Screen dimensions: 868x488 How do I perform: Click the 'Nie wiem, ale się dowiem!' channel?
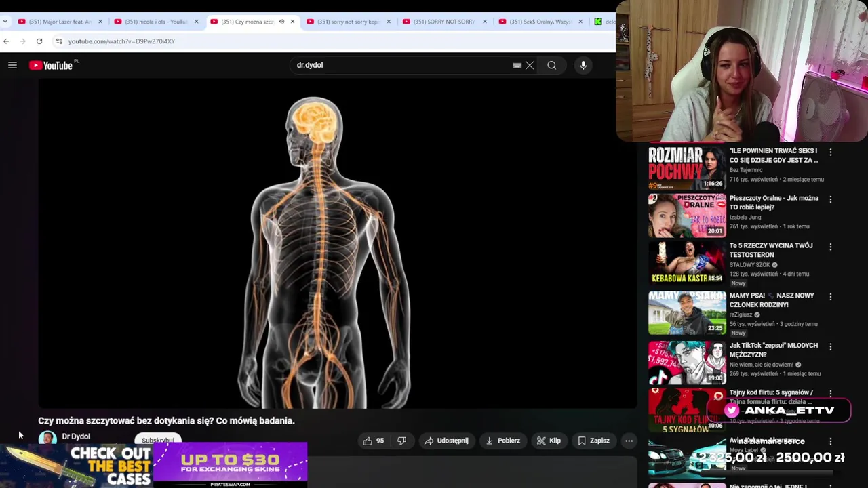[x=762, y=365]
